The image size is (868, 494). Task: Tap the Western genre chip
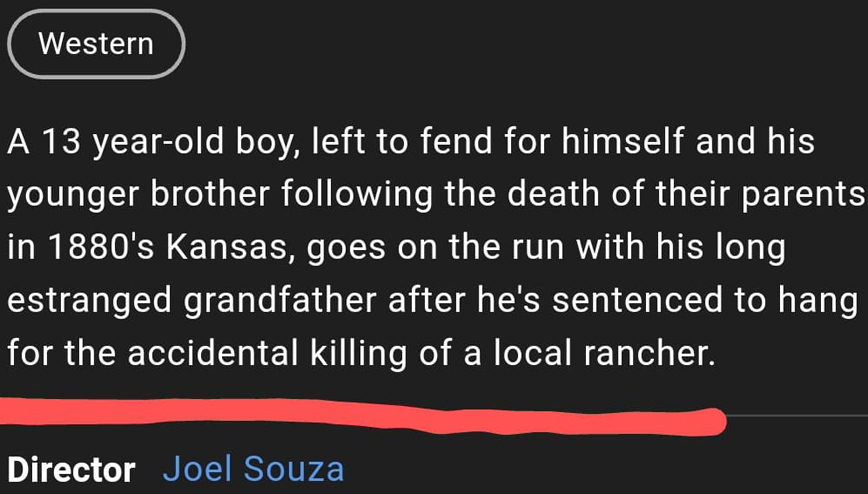pos(96,44)
